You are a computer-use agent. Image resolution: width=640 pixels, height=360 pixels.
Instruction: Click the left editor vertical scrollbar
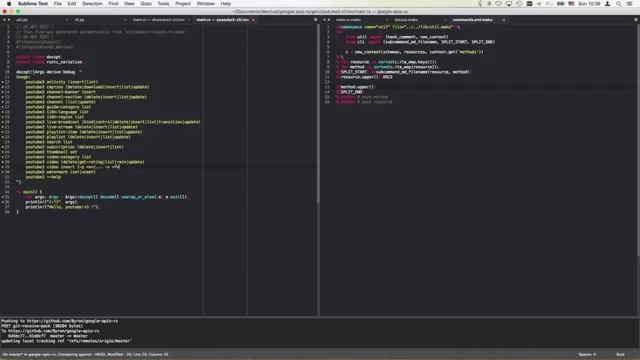pos(318,114)
